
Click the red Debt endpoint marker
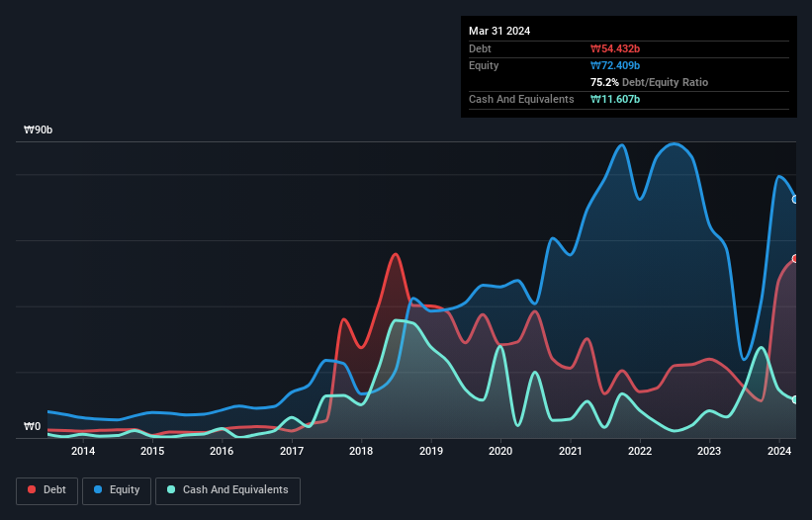795,259
